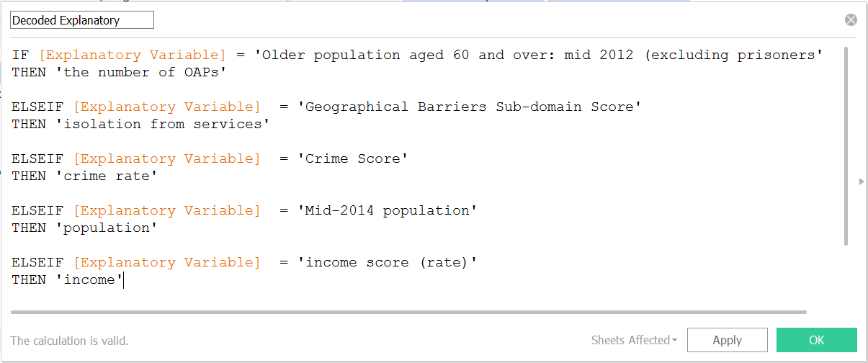This screenshot has height=363, width=868.
Task: Confirm the calculation with OK
Action: 816,340
